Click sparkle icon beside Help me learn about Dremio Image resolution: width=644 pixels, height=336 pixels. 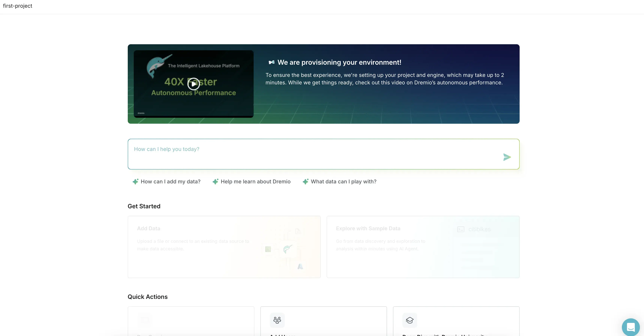tap(215, 181)
